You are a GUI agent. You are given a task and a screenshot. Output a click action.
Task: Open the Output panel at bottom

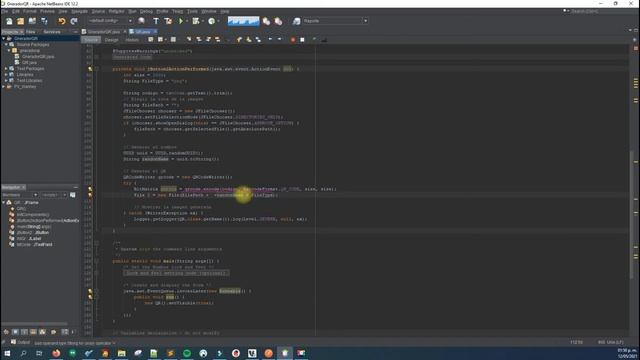tap(20, 342)
